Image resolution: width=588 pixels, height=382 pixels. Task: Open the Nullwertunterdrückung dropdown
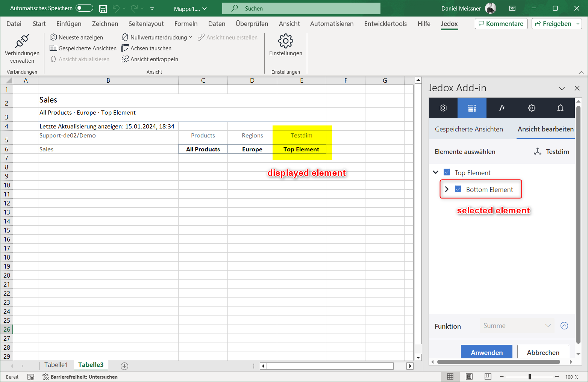(x=190, y=38)
